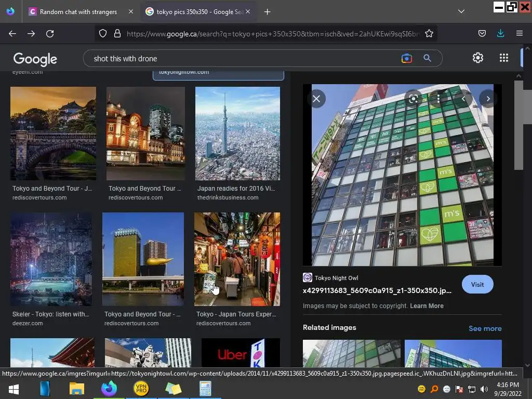Go forward with the browser forward arrow

(31, 34)
